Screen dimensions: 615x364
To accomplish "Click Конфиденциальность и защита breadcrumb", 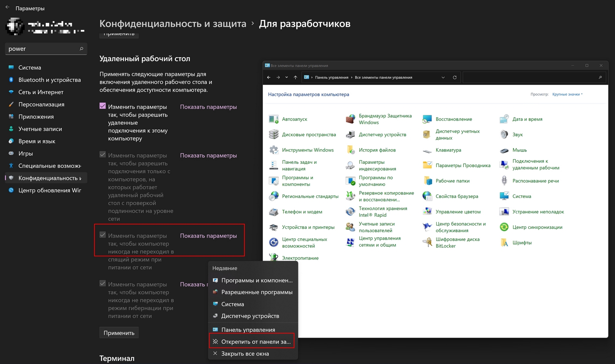I will click(173, 24).
